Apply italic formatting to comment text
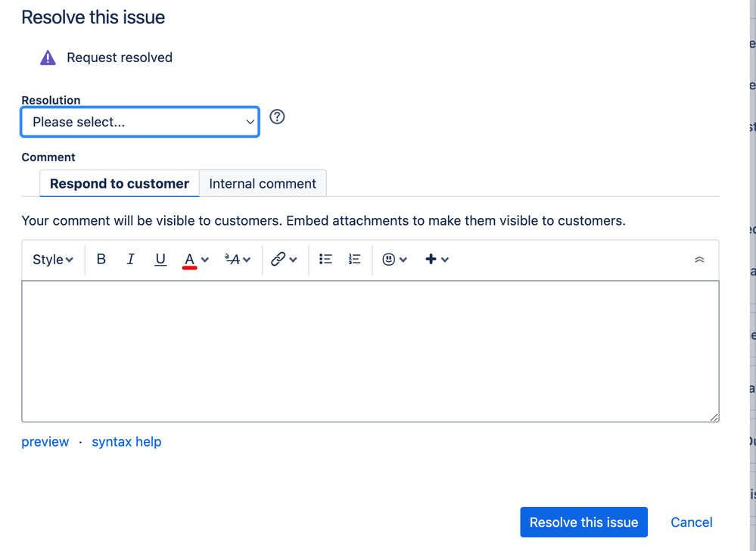 coord(130,260)
